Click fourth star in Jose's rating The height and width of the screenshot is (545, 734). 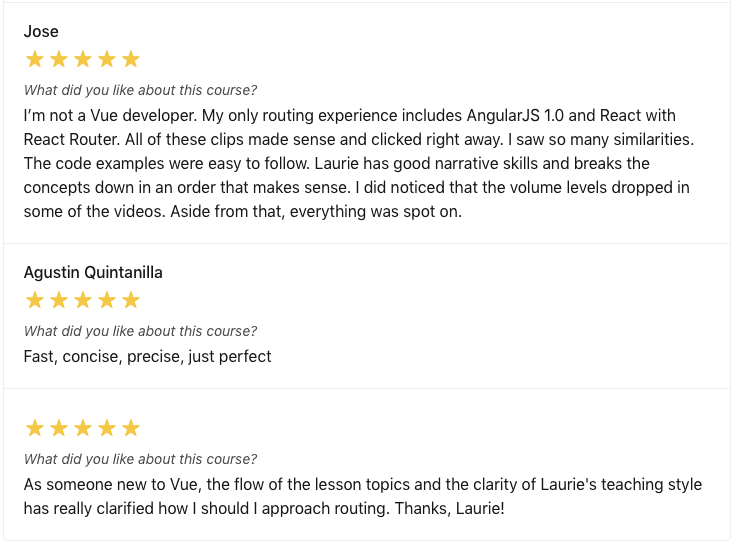coord(107,59)
